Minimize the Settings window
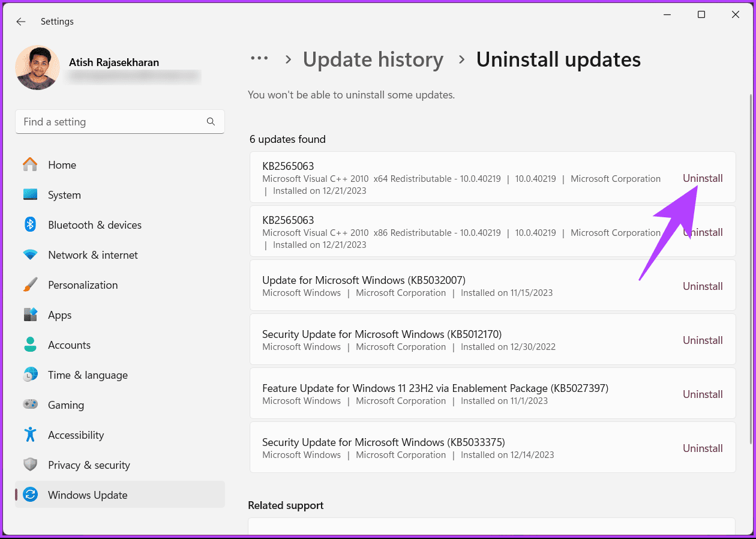Viewport: 756px width, 539px height. (x=667, y=15)
